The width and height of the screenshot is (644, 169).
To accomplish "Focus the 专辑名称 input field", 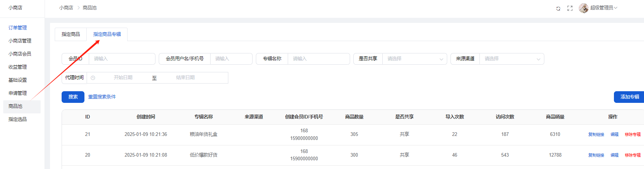I will tap(318, 59).
